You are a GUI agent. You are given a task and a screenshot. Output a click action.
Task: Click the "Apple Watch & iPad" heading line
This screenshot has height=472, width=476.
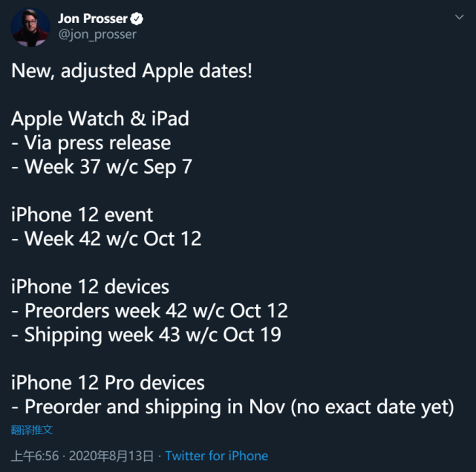pos(100,119)
